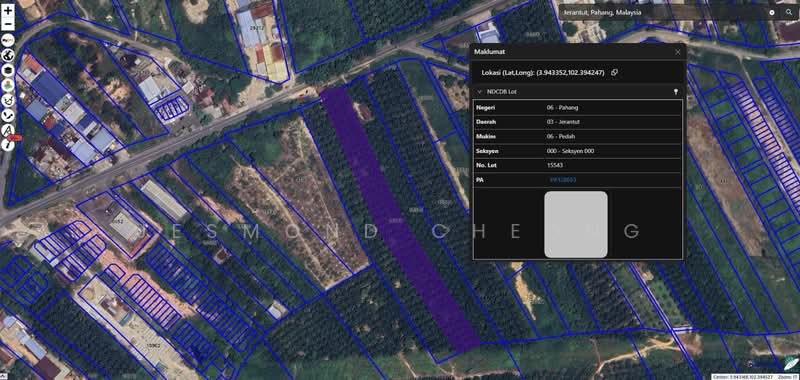Viewport: 800px width, 380px height.
Task: Click the Mukim value '06 - Pedah'
Action: [x=561, y=136]
